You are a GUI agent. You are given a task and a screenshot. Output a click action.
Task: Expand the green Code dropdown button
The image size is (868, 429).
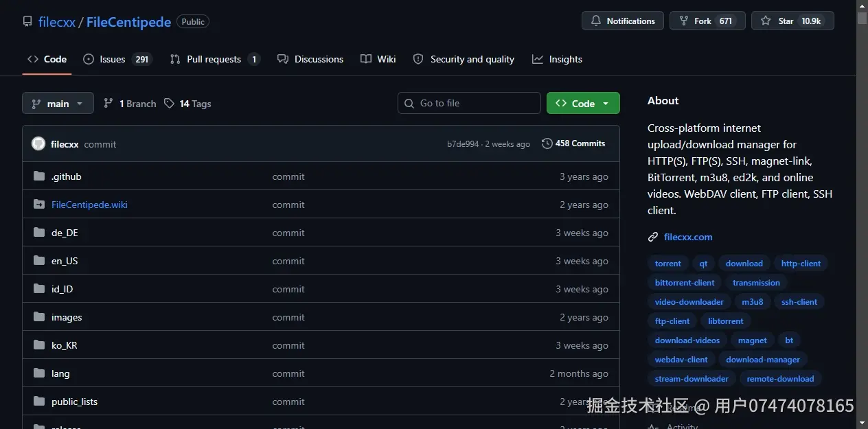583,103
